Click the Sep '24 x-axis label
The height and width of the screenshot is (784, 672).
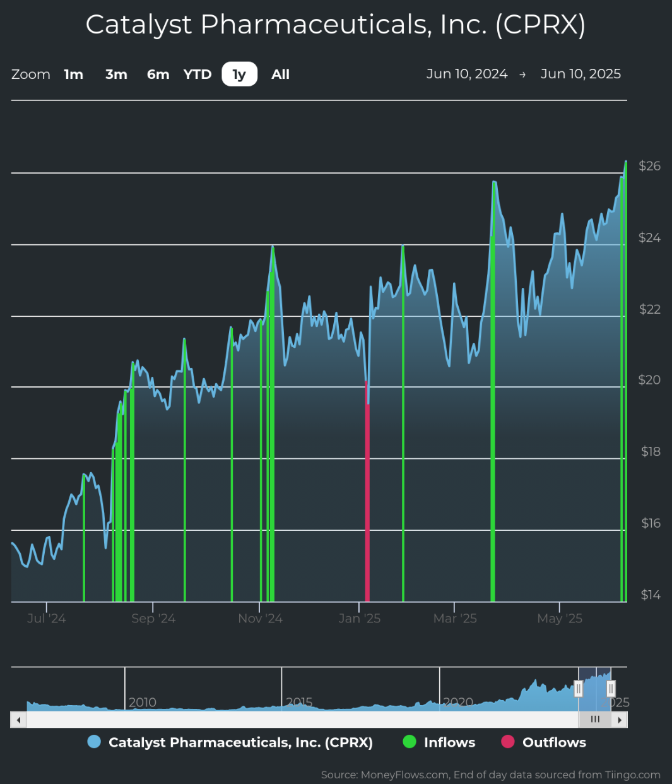[x=153, y=619]
